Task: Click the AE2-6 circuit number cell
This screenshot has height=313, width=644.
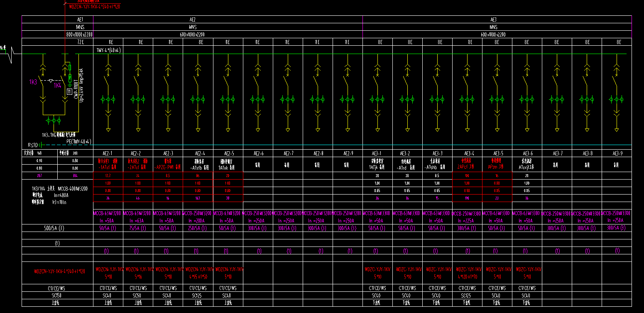Action: coord(257,153)
